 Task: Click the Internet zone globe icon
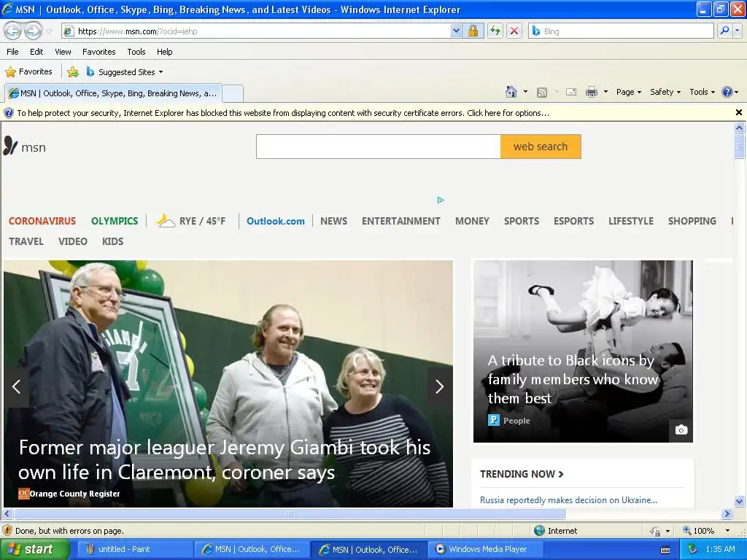click(x=539, y=531)
